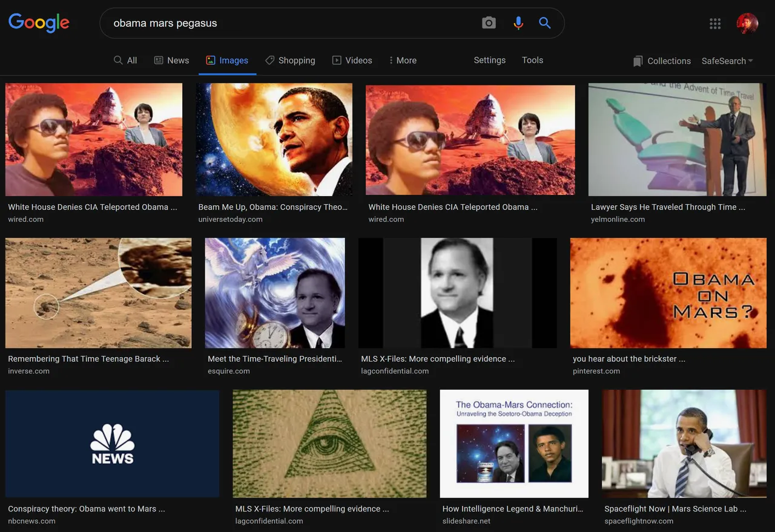Open the Tools filter options

click(533, 60)
